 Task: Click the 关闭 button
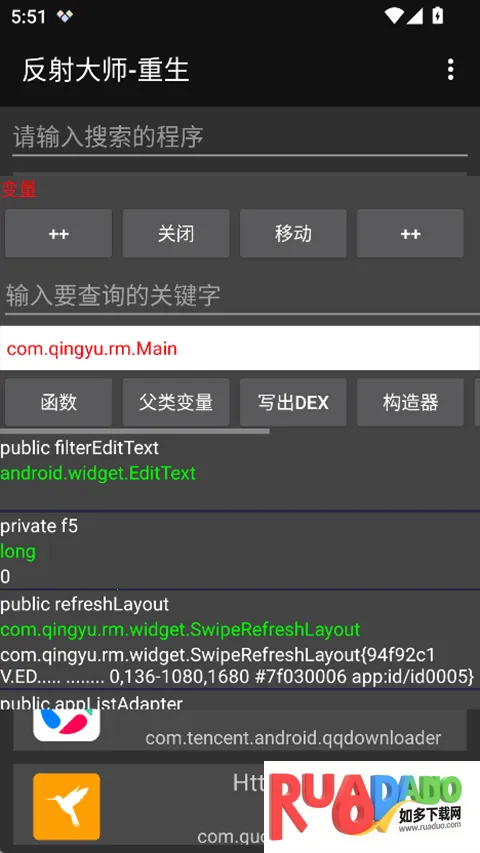coord(176,233)
